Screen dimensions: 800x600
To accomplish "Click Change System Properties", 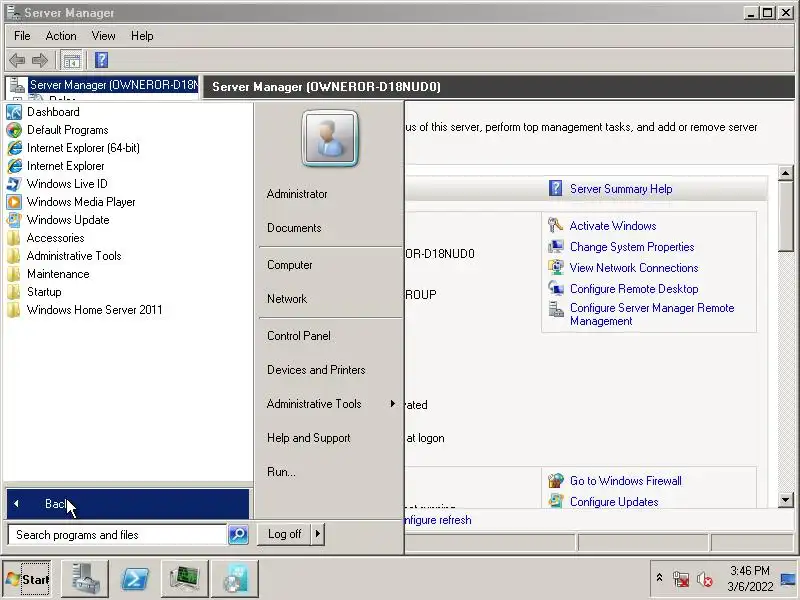I will click(x=632, y=247).
